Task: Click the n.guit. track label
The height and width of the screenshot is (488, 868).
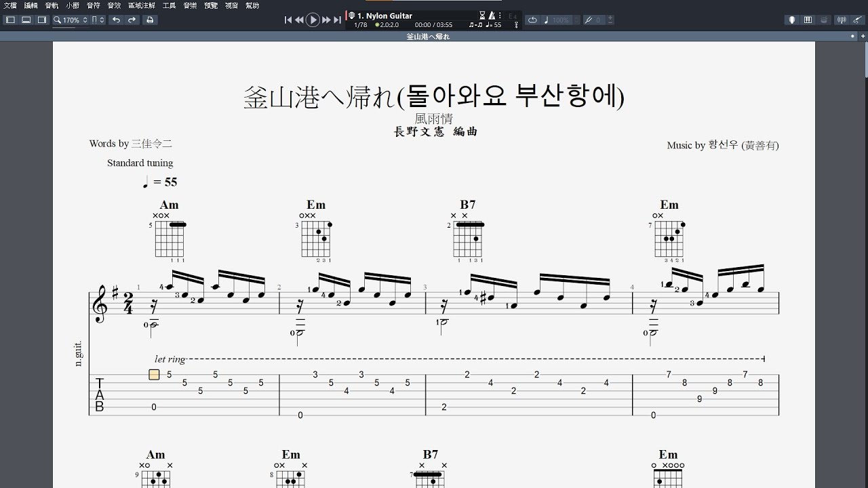Action: click(x=79, y=353)
